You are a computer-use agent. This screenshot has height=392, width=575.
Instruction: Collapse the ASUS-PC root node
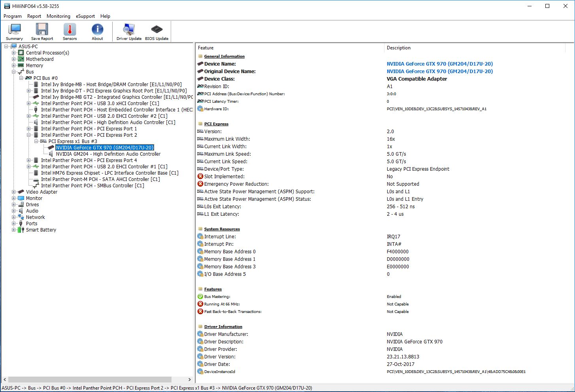[x=6, y=46]
